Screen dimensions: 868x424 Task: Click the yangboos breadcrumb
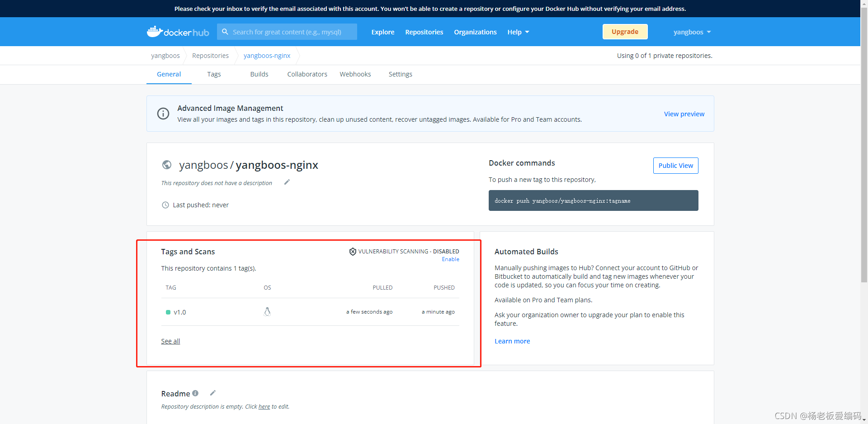[165, 56]
